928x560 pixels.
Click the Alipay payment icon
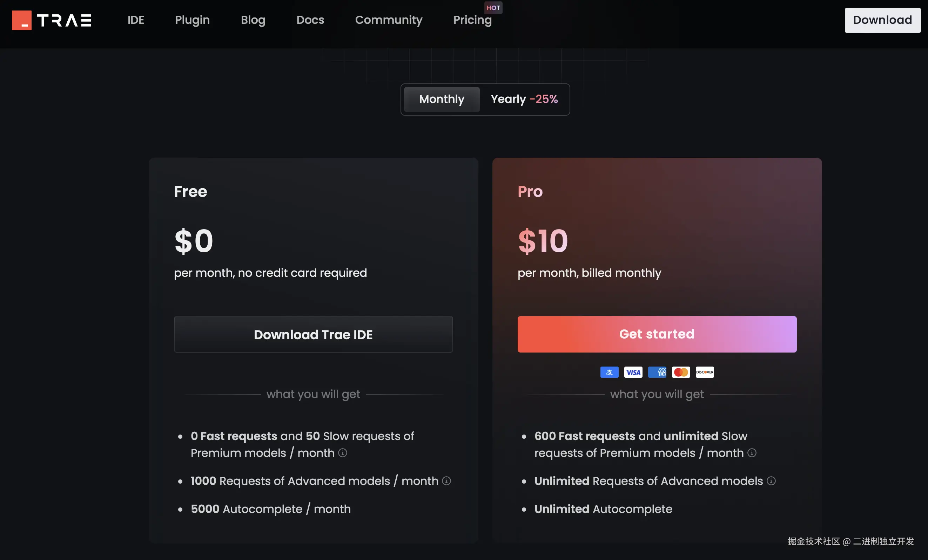pos(609,372)
